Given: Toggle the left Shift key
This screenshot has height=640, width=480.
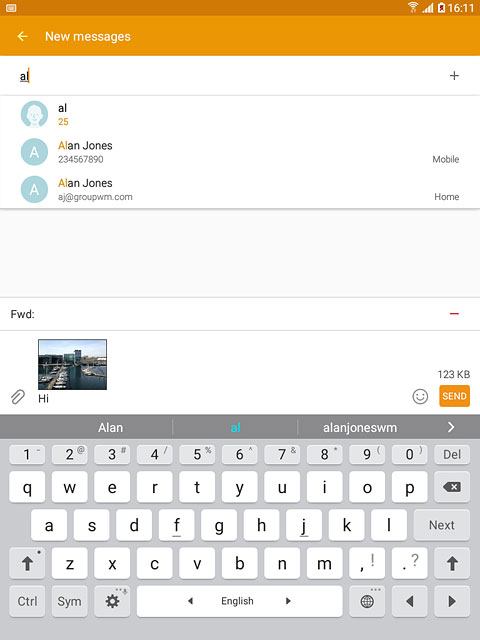Looking at the screenshot, I should click(27, 563).
